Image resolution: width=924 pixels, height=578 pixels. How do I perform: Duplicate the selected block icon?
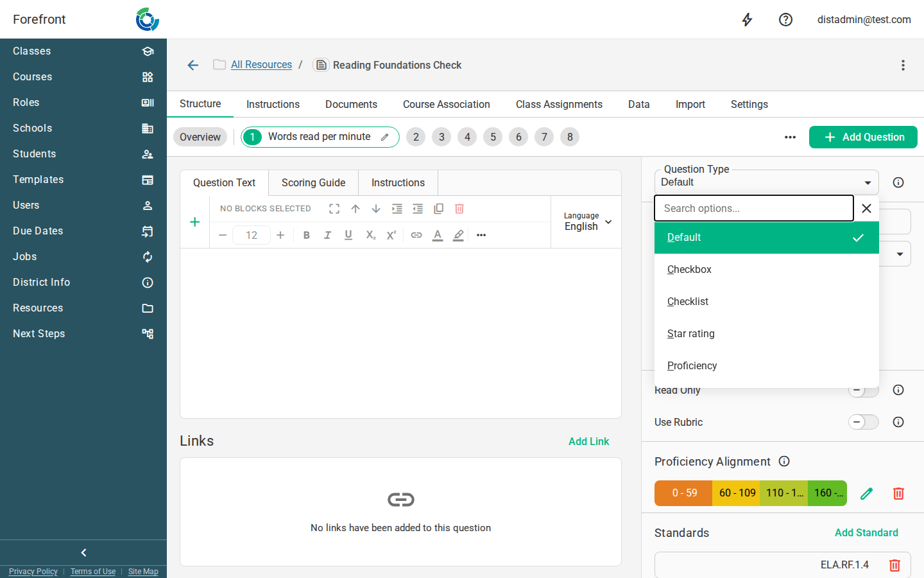439,209
